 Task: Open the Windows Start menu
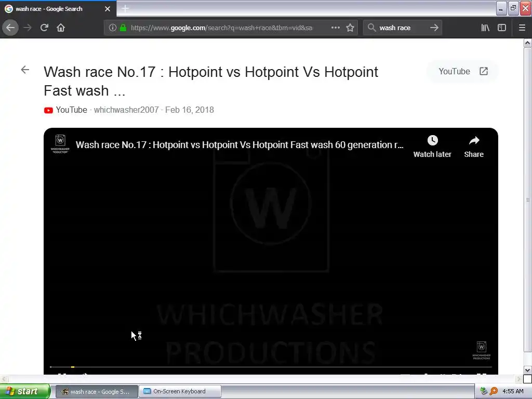(25, 391)
